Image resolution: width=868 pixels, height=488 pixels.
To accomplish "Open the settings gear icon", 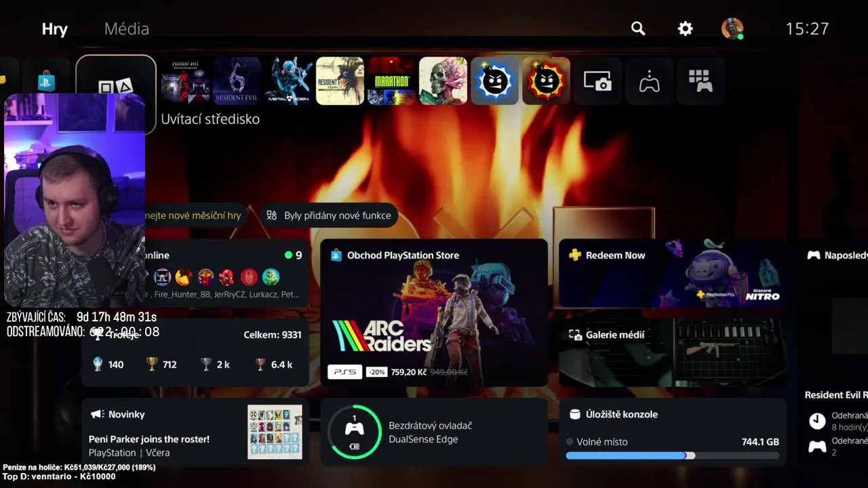I will pyautogui.click(x=686, y=28).
